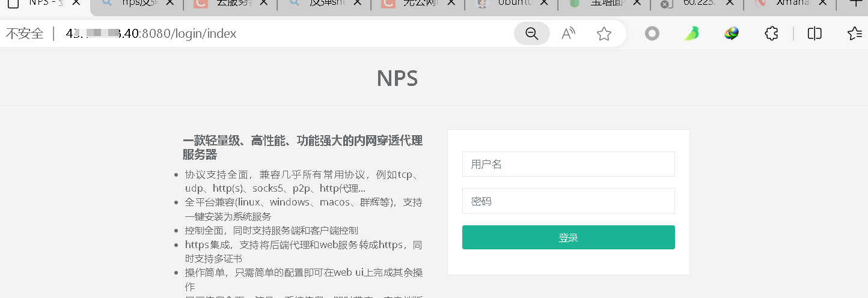Toggle the split screen icon
This screenshot has width=868, height=298.
(x=815, y=34)
